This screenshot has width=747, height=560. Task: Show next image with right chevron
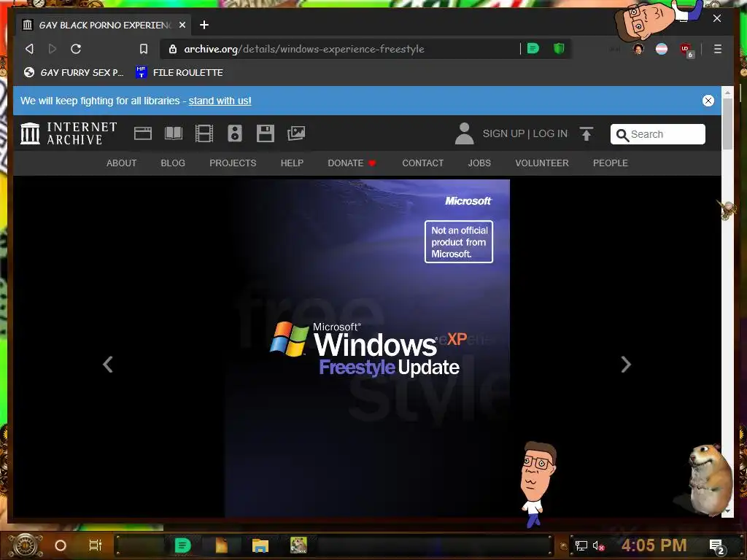coord(626,365)
